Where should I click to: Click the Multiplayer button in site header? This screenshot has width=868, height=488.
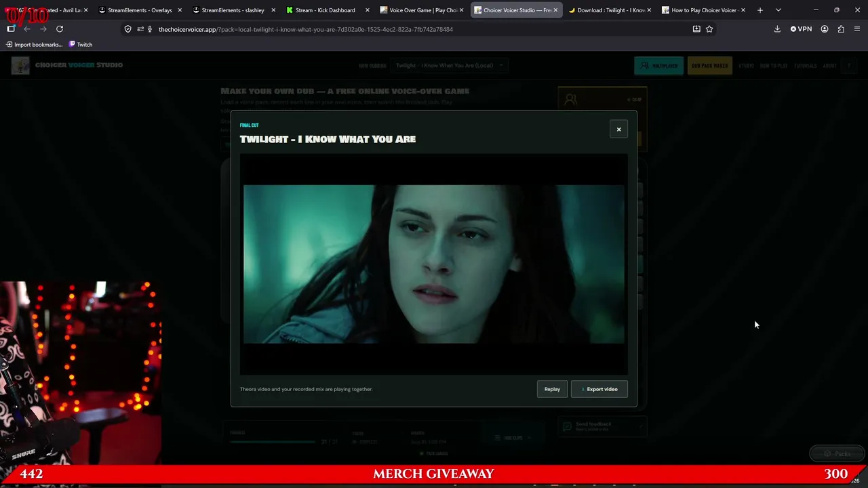point(658,66)
